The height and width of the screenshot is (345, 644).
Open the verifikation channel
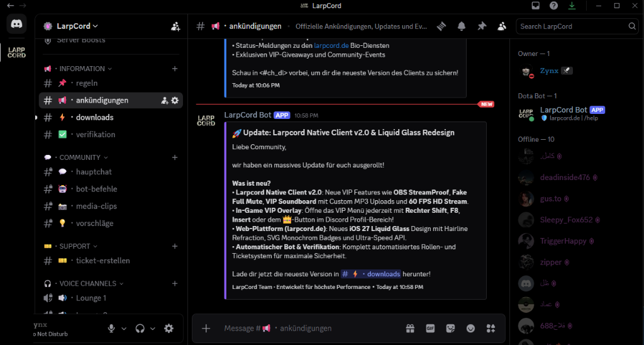(x=111, y=135)
